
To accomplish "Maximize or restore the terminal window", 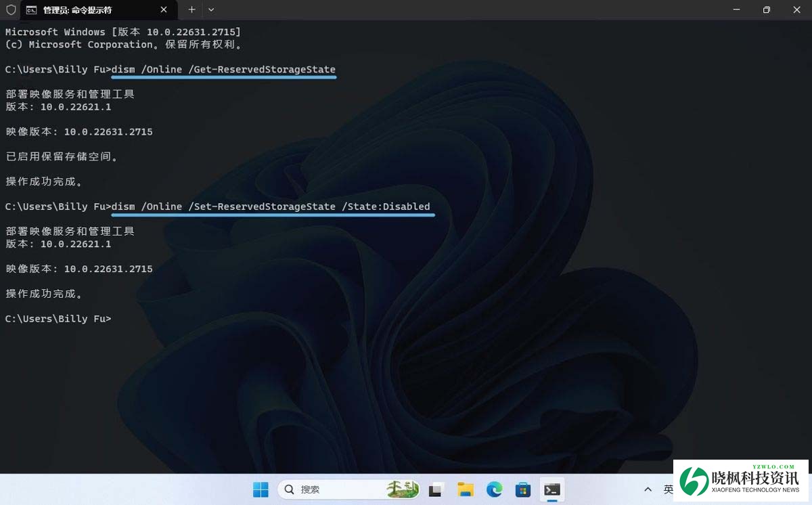I will click(x=766, y=10).
